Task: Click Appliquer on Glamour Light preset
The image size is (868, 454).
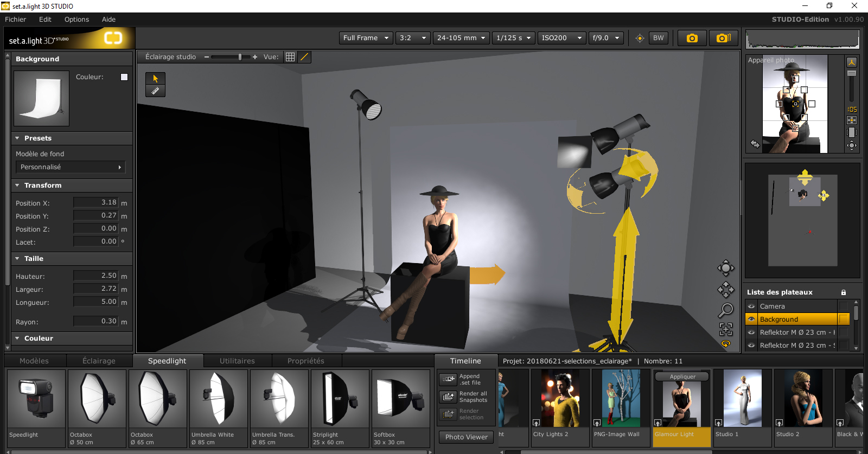Action: 682,376
